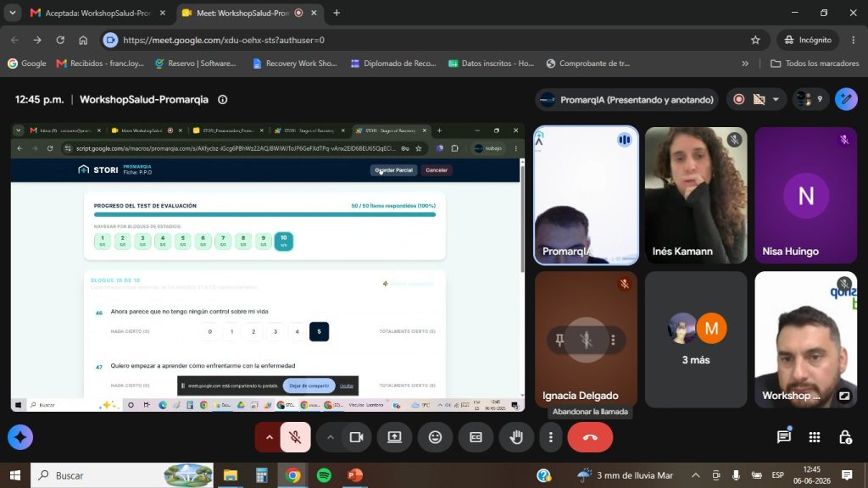Click the Workshop participant video tile
This screenshot has height=488, width=868.
(x=805, y=340)
